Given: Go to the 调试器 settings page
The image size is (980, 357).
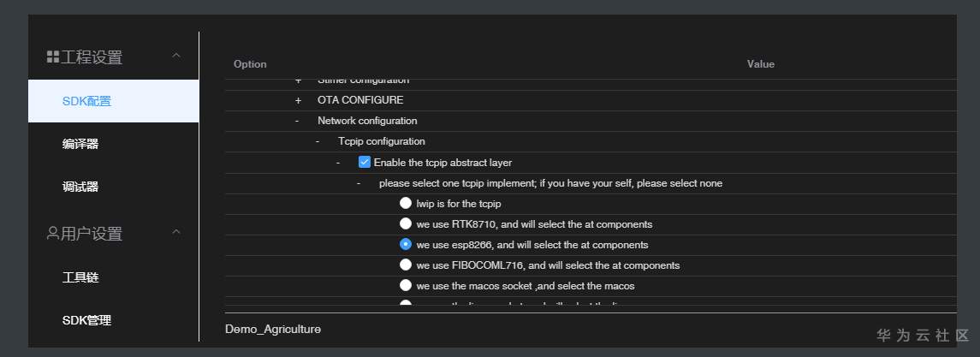Looking at the screenshot, I should tap(80, 187).
